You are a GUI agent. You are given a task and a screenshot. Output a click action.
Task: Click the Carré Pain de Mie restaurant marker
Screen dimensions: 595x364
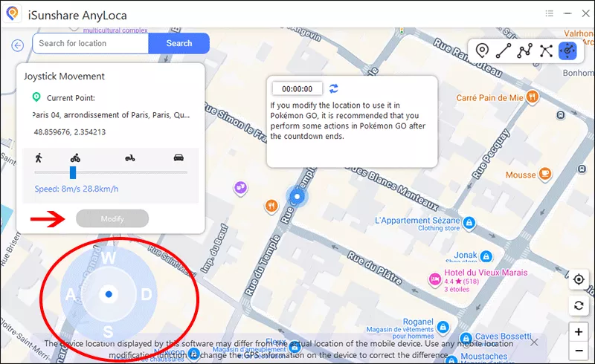tap(533, 97)
